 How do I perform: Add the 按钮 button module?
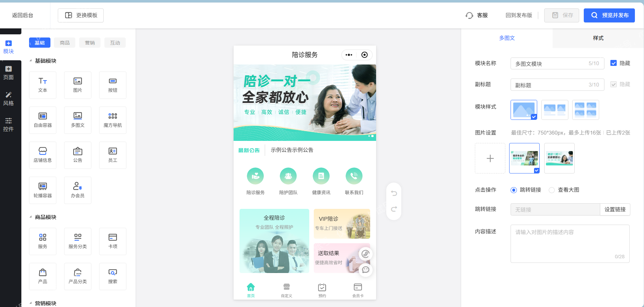click(x=113, y=85)
